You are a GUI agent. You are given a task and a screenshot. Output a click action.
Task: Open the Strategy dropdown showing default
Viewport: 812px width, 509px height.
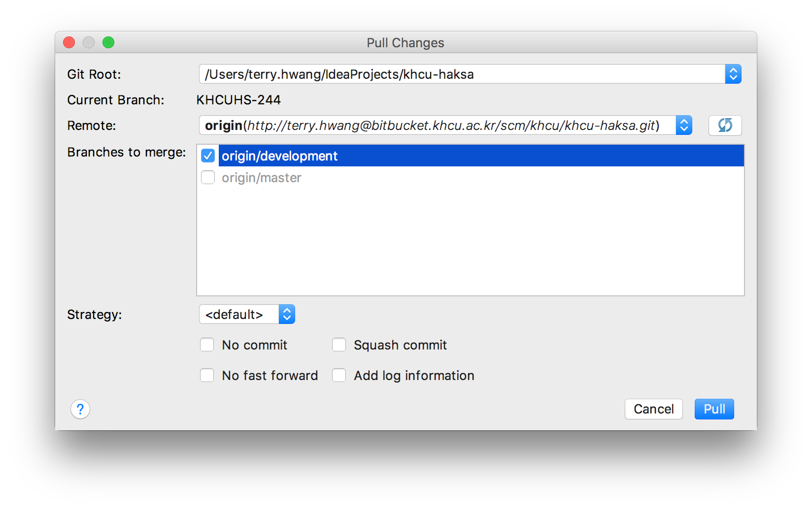tap(286, 314)
